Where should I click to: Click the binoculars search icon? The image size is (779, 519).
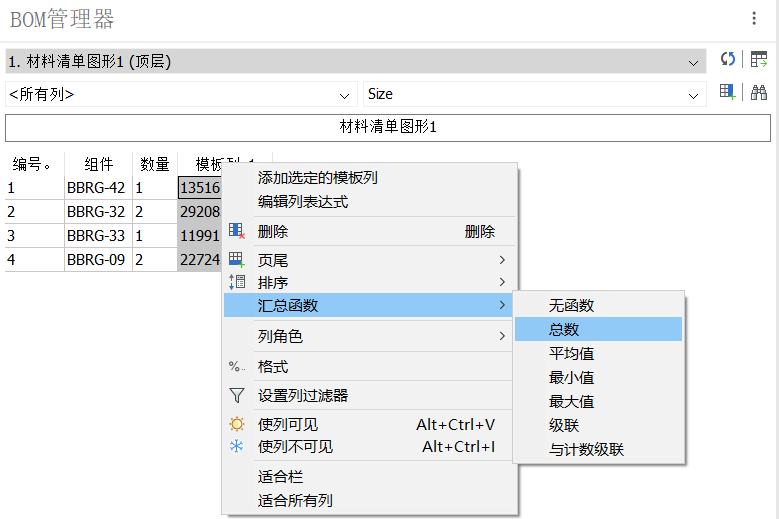759,93
